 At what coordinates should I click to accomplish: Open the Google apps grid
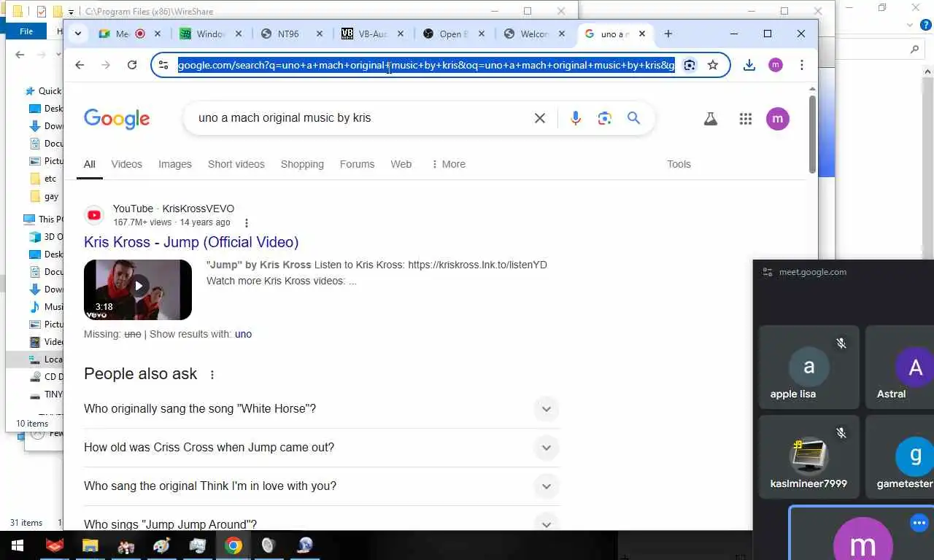point(745,119)
